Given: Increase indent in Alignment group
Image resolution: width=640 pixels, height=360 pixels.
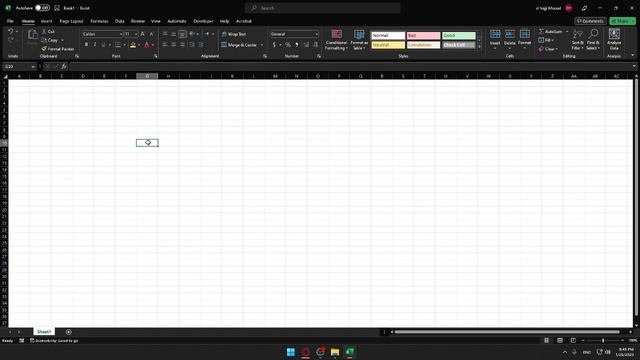Looking at the screenshot, I should pyautogui.click(x=201, y=45).
